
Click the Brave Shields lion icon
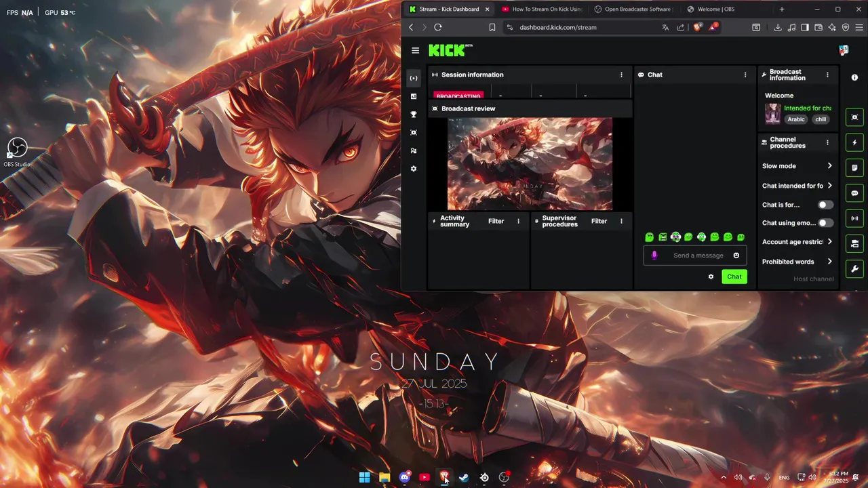tap(697, 27)
